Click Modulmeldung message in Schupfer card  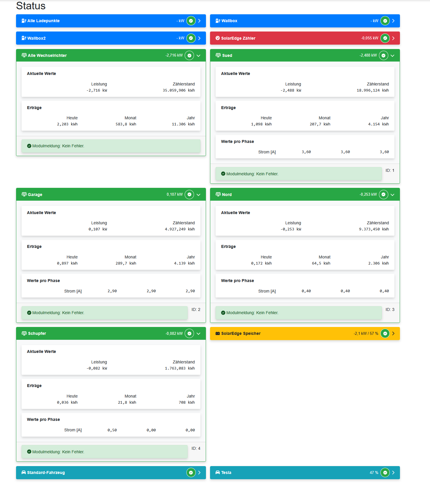(104, 452)
